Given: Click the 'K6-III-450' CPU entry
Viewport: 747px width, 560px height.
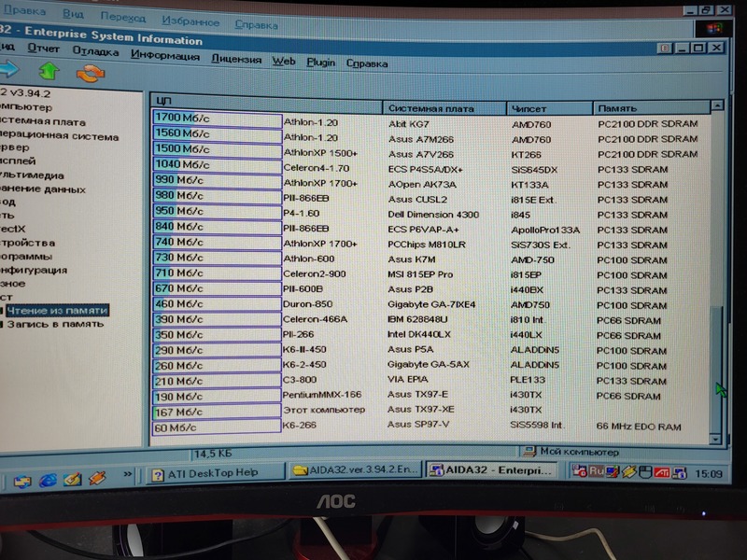Looking at the screenshot, I should point(304,349).
